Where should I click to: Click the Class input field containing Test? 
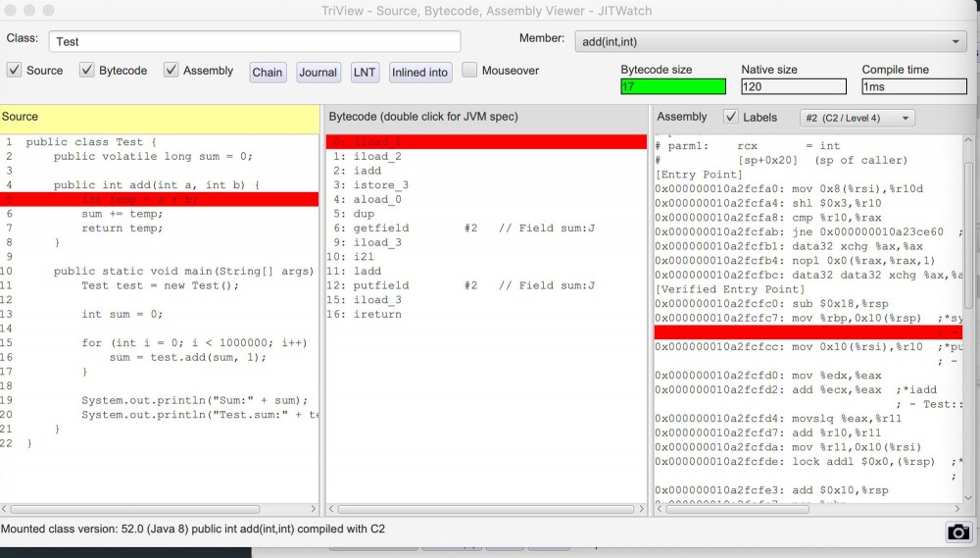[x=255, y=42]
